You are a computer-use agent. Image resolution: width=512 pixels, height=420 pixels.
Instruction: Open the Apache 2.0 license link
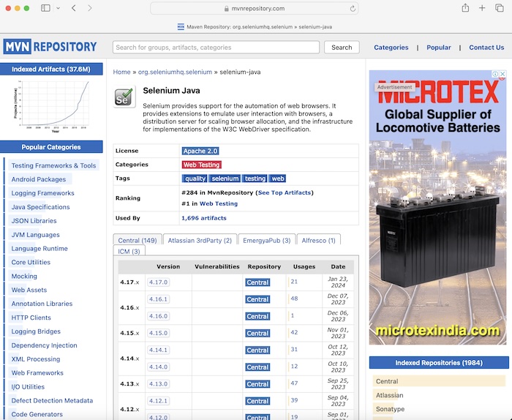[x=200, y=151]
